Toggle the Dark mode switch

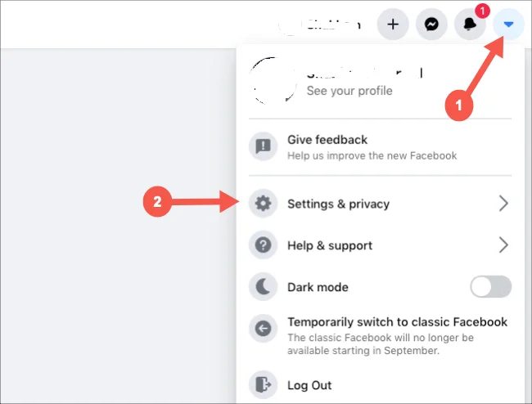tap(491, 287)
